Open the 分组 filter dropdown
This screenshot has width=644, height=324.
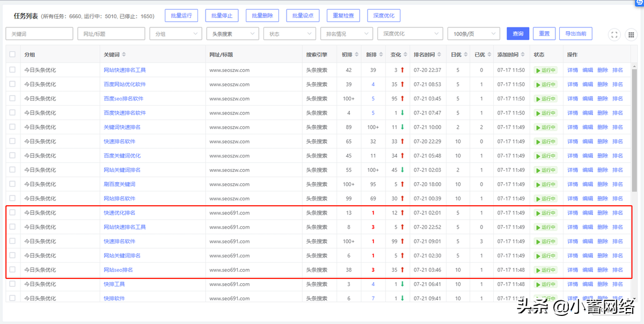175,34
